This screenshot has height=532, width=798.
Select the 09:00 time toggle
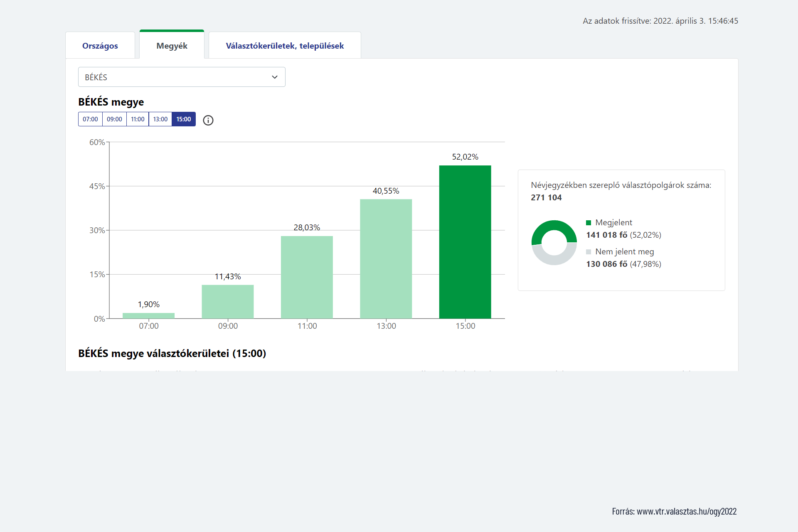[114, 119]
